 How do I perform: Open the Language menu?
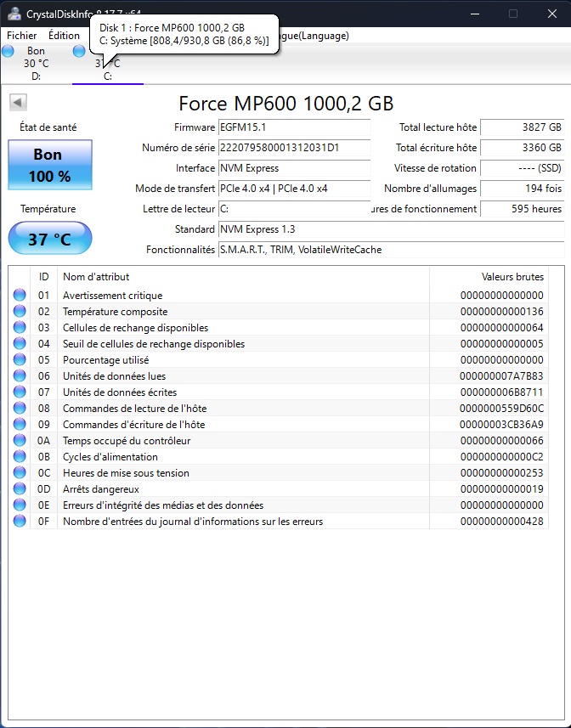coord(314,36)
